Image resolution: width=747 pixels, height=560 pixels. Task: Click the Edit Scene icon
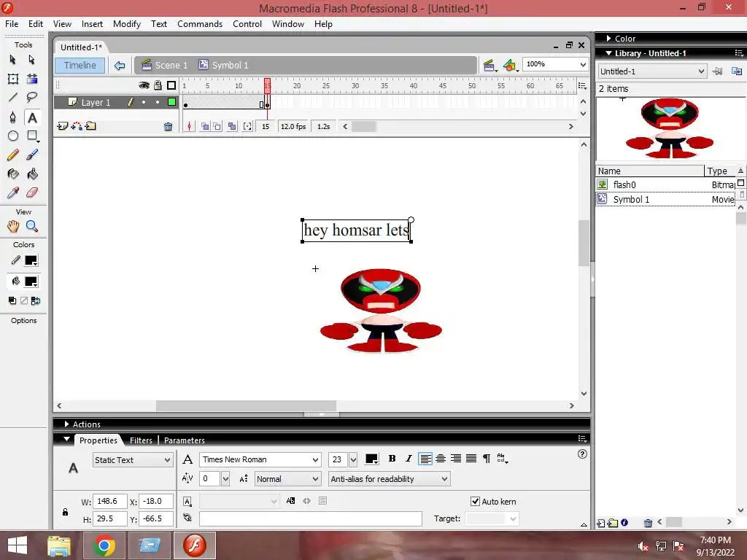[x=489, y=65]
